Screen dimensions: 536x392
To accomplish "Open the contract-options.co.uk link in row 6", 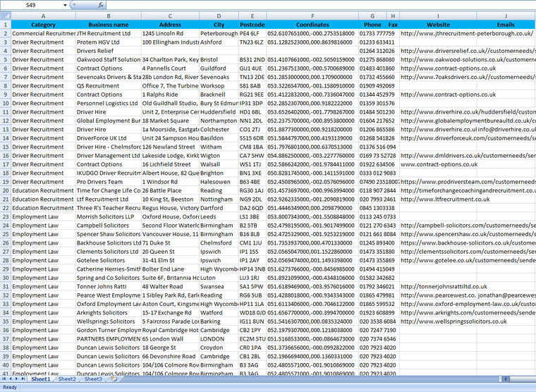I will pos(448,68).
